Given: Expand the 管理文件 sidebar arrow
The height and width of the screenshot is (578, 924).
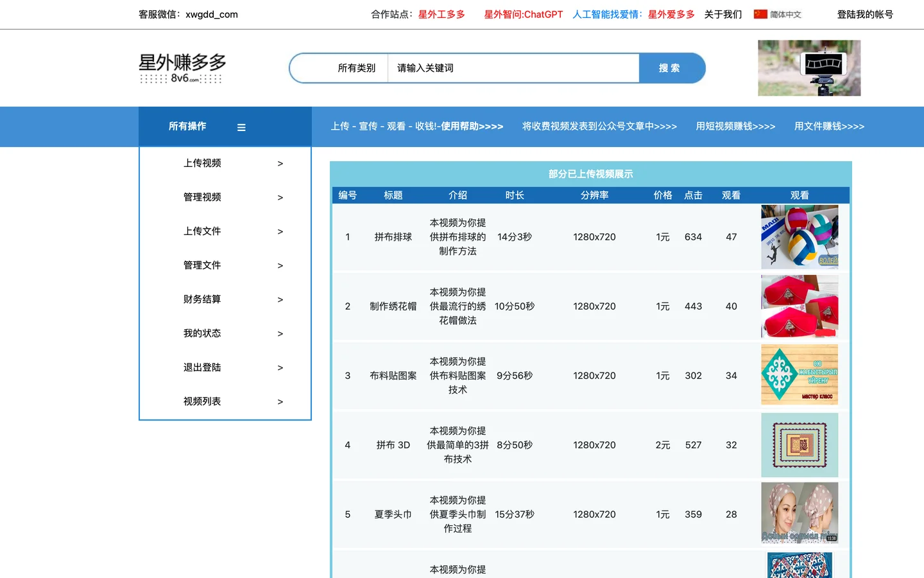Looking at the screenshot, I should pyautogui.click(x=280, y=266).
